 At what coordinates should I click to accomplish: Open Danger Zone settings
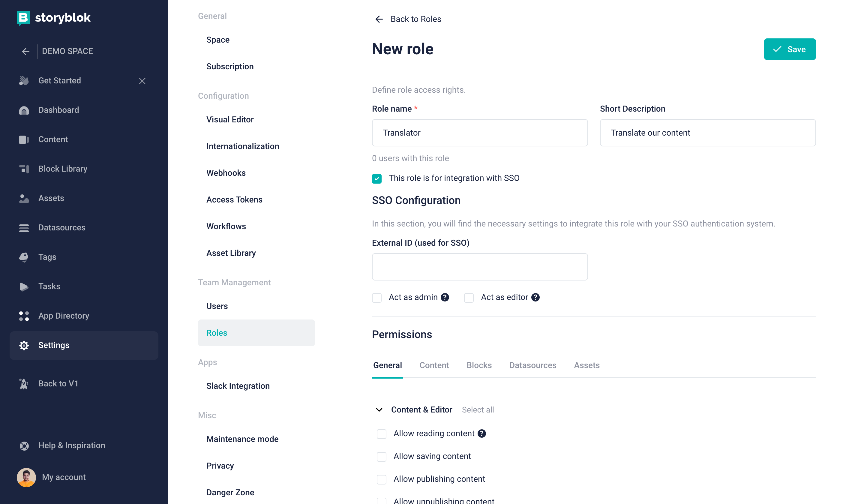[230, 493]
